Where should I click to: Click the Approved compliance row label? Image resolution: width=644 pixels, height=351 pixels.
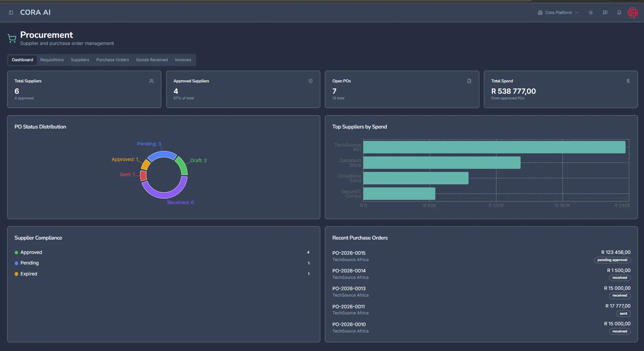[31, 252]
